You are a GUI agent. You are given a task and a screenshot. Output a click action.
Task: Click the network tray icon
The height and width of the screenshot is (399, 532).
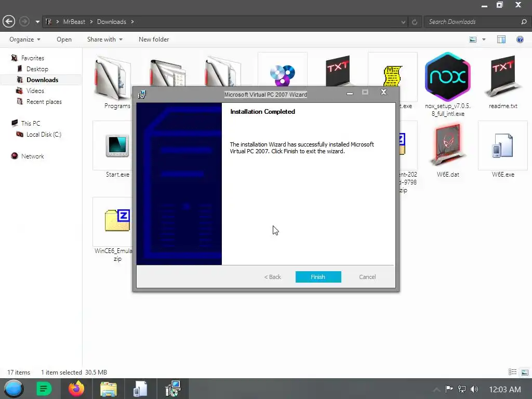click(x=462, y=389)
